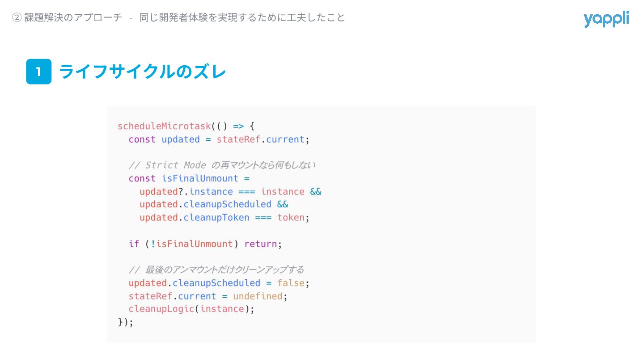This screenshot has width=644, height=362.
Task: Click the line updated.cleanupToken === token;
Action: (225, 218)
